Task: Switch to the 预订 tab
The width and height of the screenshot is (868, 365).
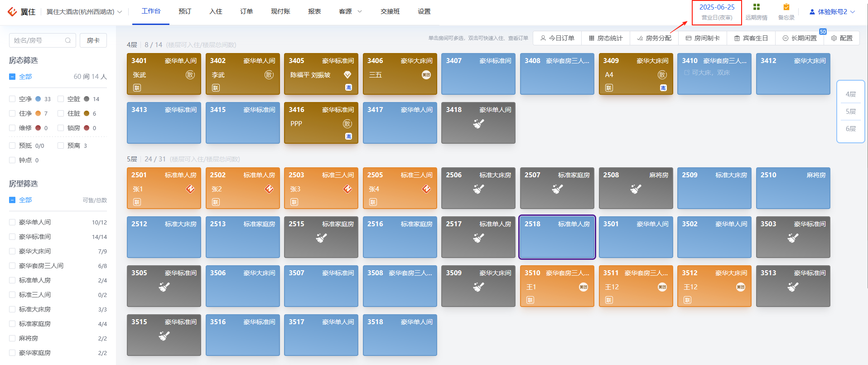Action: [185, 11]
